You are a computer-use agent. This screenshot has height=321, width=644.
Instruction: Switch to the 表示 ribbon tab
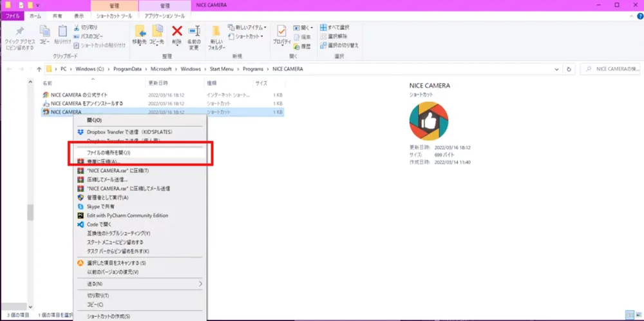79,16
